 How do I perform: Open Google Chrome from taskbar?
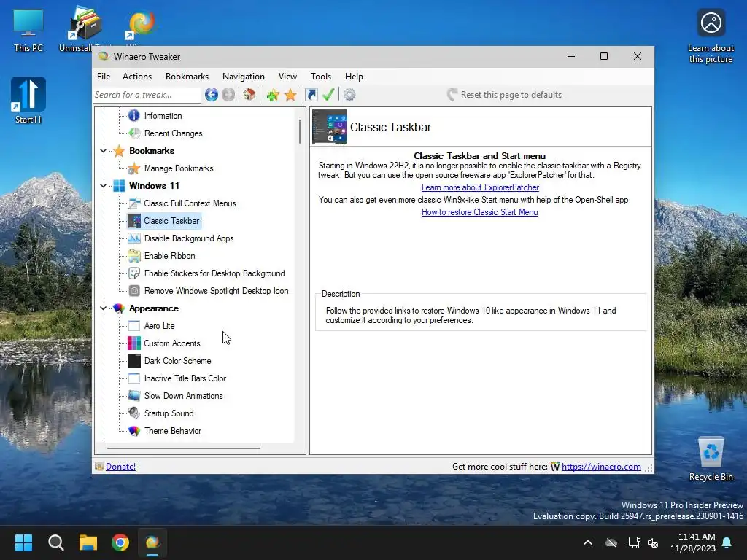tap(120, 542)
